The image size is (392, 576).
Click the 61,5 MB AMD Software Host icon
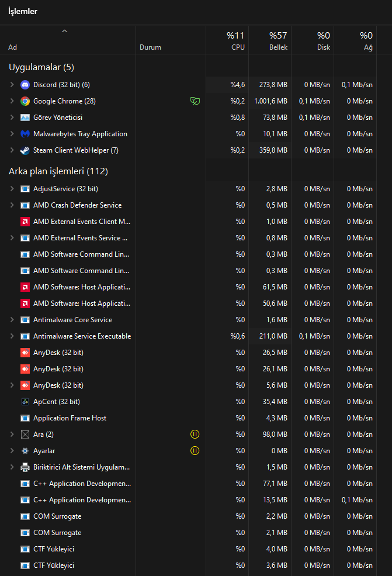[25, 287]
